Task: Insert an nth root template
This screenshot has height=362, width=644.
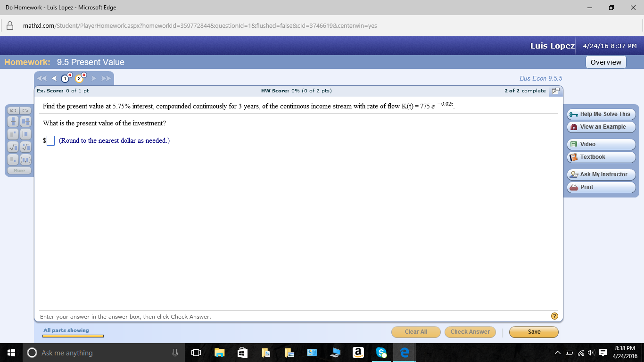Action: [x=25, y=147]
